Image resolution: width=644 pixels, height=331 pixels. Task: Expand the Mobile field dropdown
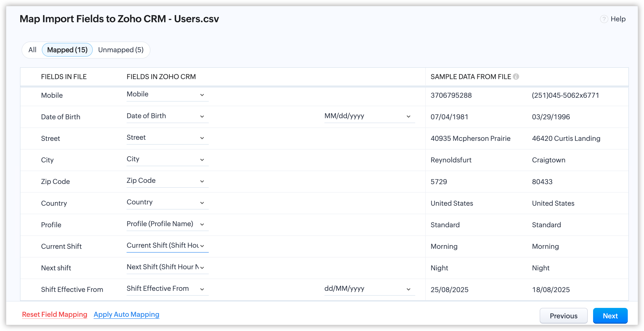point(167,94)
